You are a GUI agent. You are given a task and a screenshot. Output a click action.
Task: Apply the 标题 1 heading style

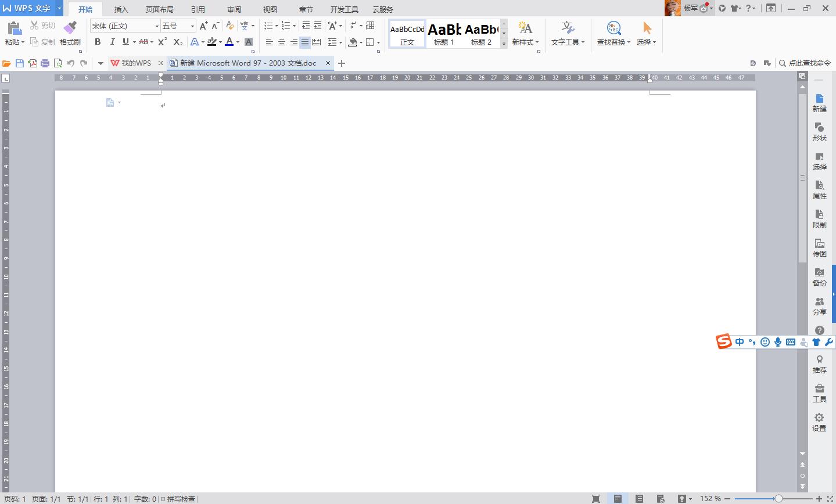pos(444,34)
